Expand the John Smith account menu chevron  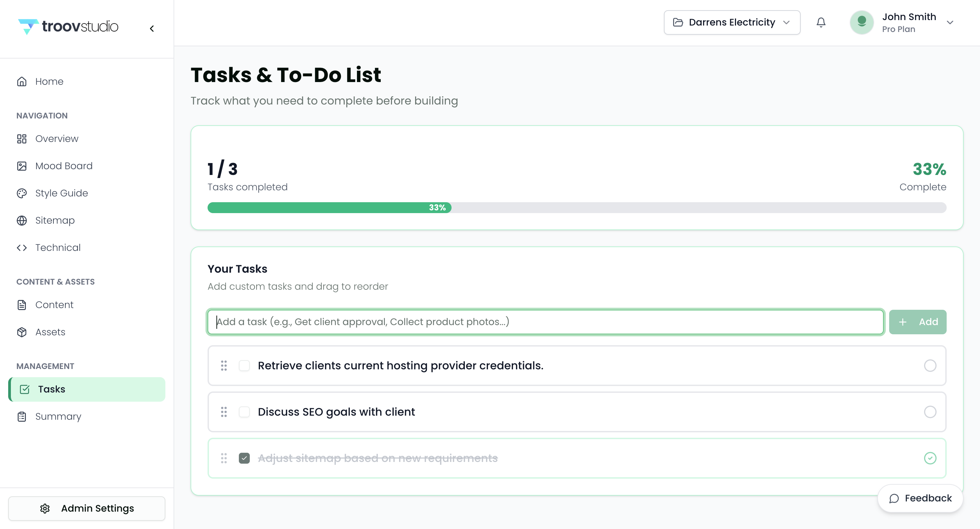950,22
